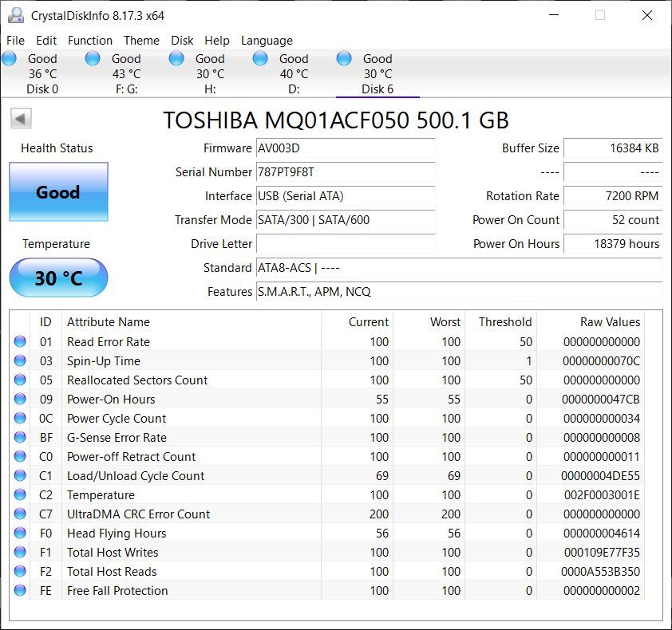Switch to the F: G: disk tab
Image resolution: width=672 pixels, height=630 pixels.
pos(126,73)
